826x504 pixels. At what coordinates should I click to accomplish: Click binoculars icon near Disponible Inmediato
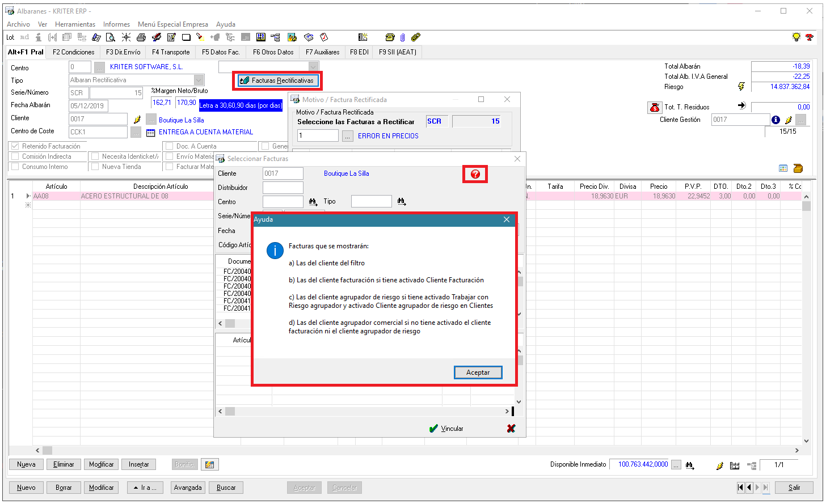[690, 465]
